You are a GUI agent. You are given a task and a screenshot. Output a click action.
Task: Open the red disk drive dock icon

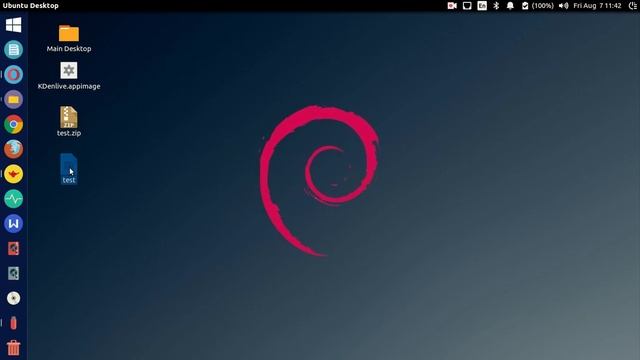[x=13, y=249]
